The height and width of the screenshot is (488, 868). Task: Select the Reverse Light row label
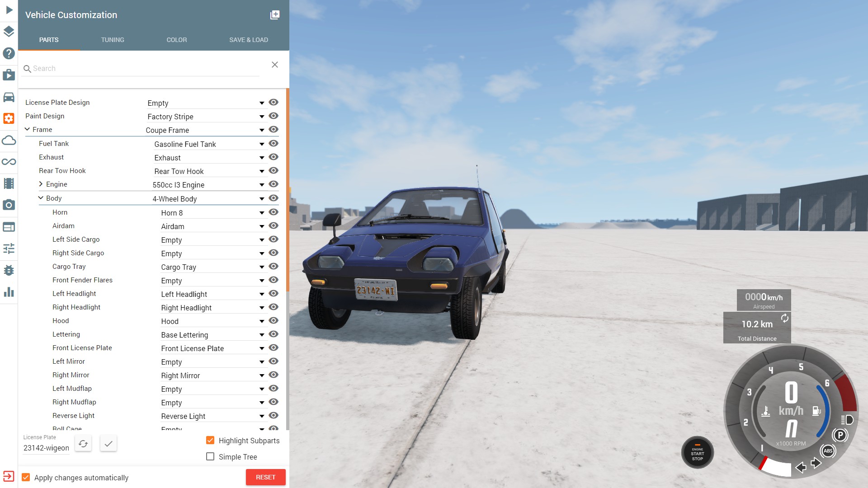coord(73,416)
